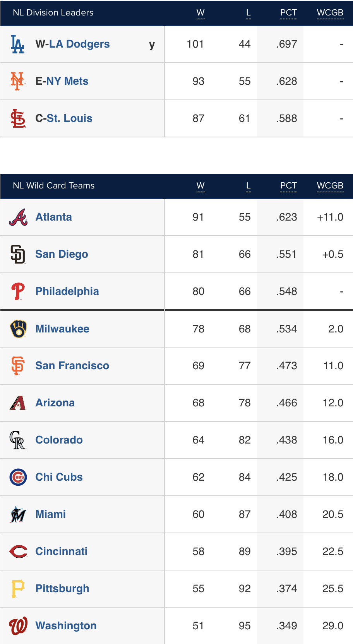Click the Pittsburgh Pirates logo icon
Viewport: 353px width, 644px height.
tap(18, 589)
